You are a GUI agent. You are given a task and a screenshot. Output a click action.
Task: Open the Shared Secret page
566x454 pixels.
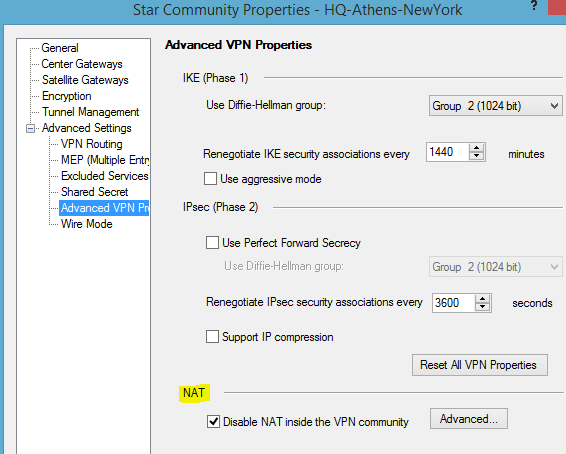click(95, 192)
